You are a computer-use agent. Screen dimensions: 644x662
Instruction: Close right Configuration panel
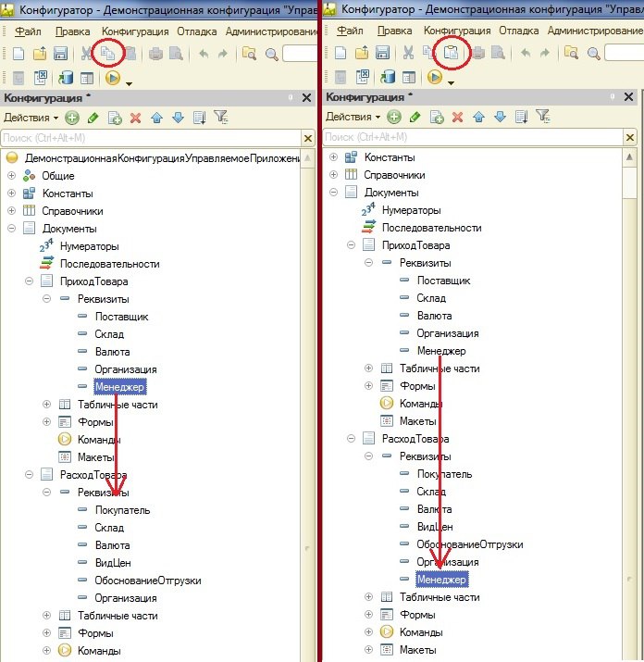coord(629,97)
